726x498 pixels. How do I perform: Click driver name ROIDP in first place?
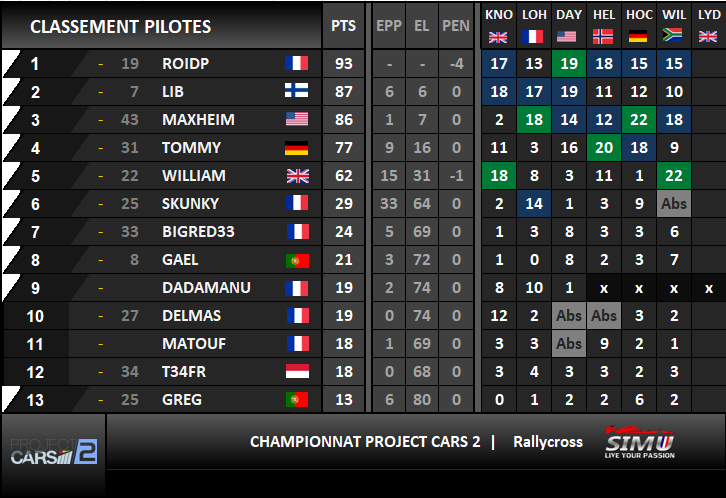(186, 63)
